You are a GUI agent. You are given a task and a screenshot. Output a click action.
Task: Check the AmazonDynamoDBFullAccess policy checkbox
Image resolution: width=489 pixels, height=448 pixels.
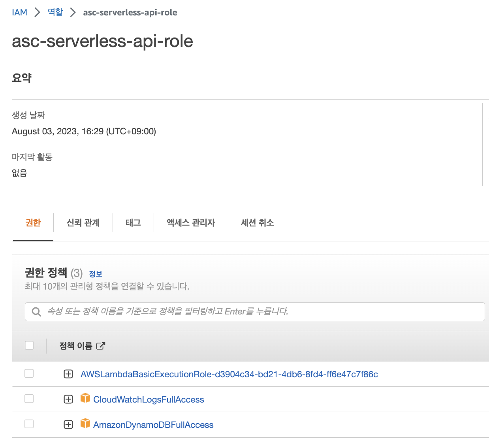pyautogui.click(x=29, y=424)
